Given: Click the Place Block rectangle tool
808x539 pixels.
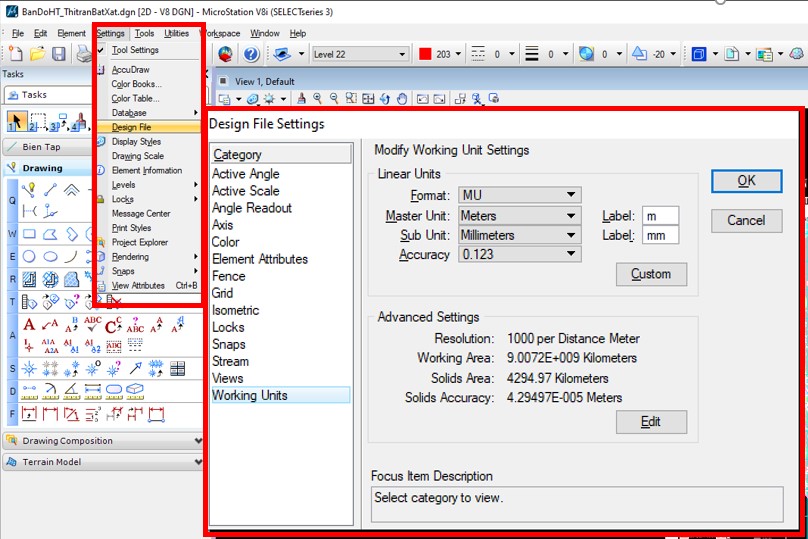Looking at the screenshot, I should (29, 234).
